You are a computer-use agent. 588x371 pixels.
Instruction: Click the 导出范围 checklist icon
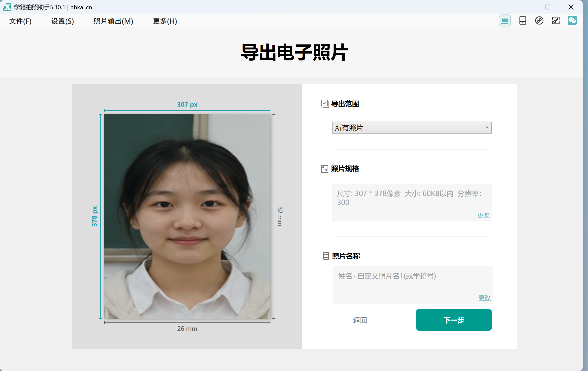325,104
